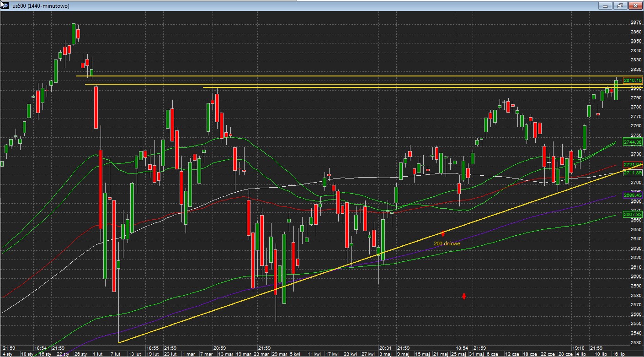Click the latest green candle at far right
644x357 pixels.
tap(616, 89)
